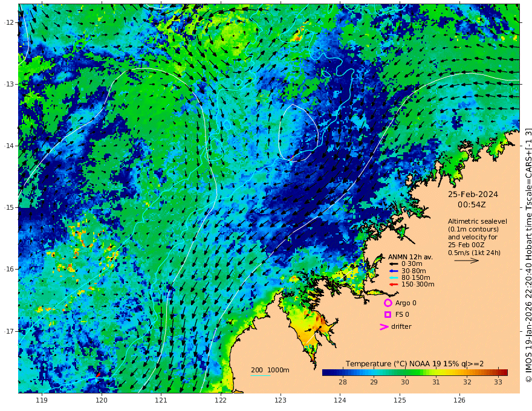532x411 pixels.
Task: Click the time text 00:54Z
Action: [x=472, y=205]
